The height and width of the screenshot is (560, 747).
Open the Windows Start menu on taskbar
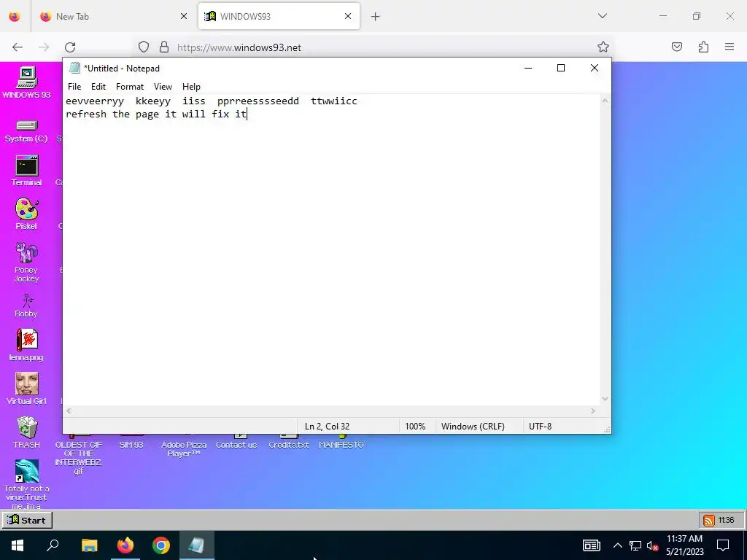(x=18, y=545)
